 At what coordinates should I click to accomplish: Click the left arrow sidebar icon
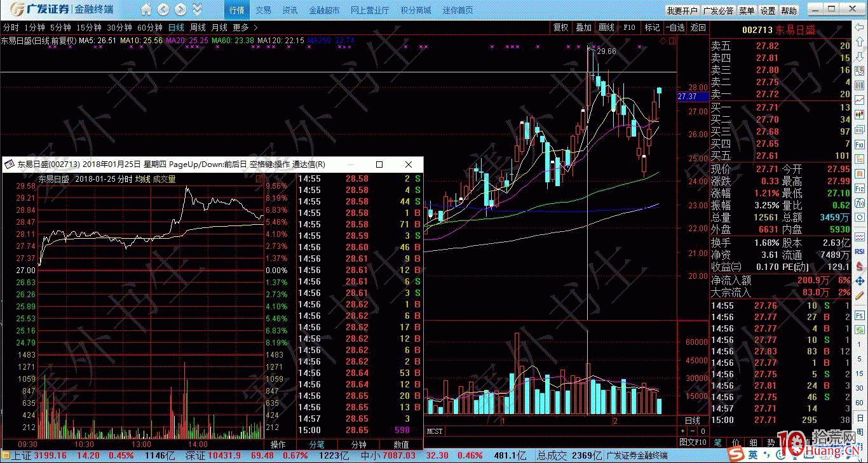pyautogui.click(x=860, y=28)
